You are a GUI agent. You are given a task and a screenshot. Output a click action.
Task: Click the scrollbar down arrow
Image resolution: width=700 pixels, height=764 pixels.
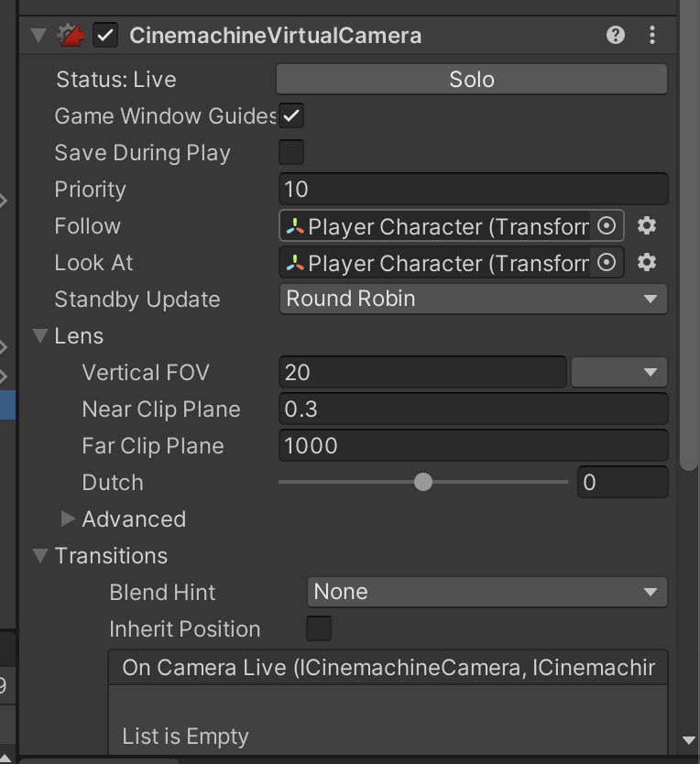pos(689,740)
